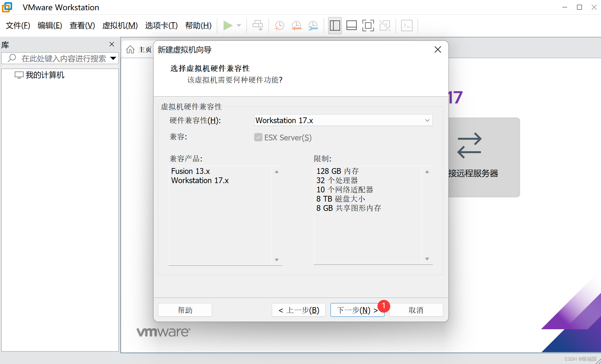
Task: Click down arrow of compatible products scrollbar
Action: 277,260
